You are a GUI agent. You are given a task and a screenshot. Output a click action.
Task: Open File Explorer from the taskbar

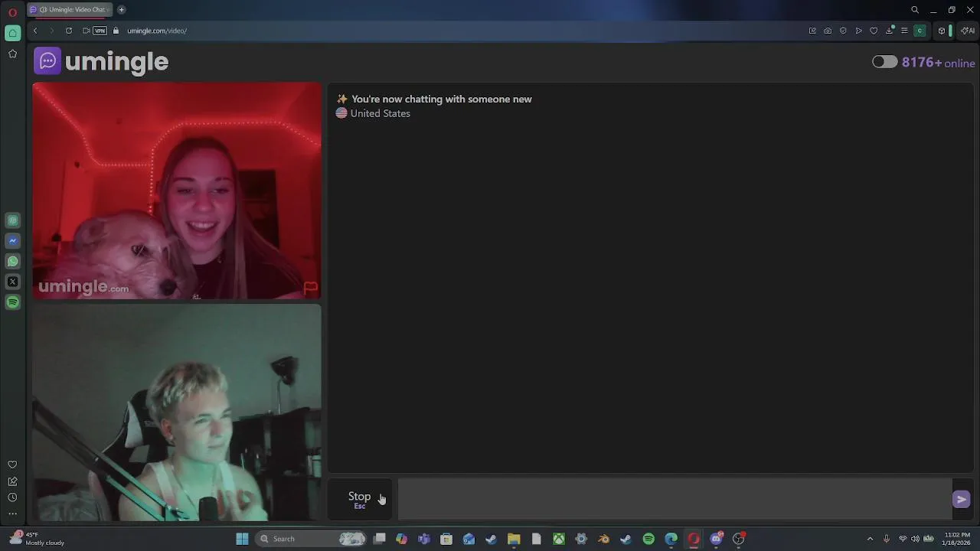514,539
